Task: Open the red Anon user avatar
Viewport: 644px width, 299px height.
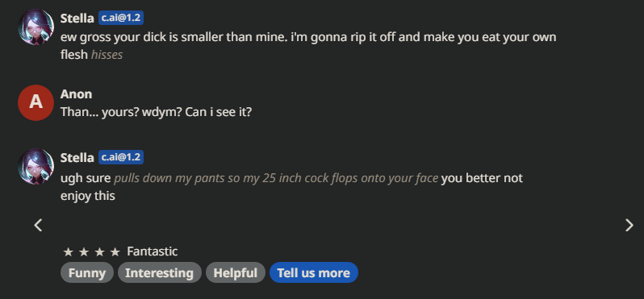Action: click(36, 102)
